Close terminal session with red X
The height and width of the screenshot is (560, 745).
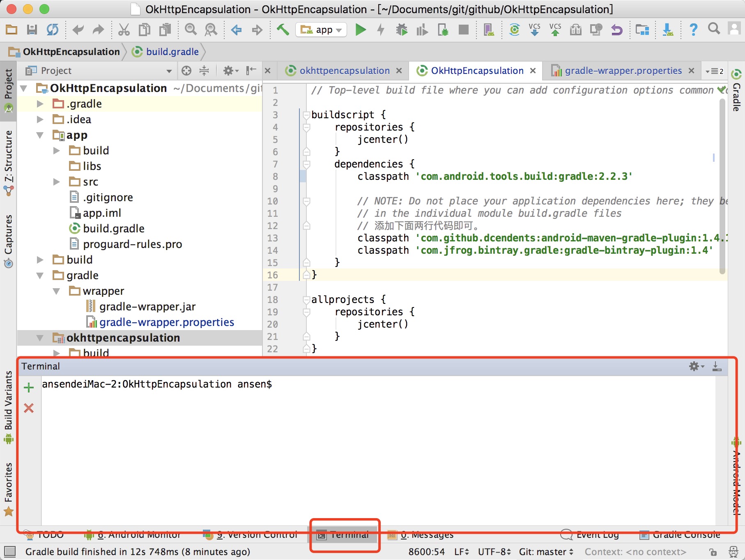click(29, 408)
